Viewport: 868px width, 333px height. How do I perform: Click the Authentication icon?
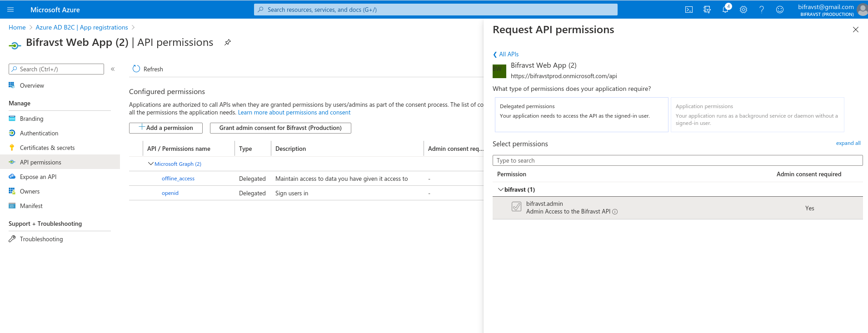[x=12, y=133]
